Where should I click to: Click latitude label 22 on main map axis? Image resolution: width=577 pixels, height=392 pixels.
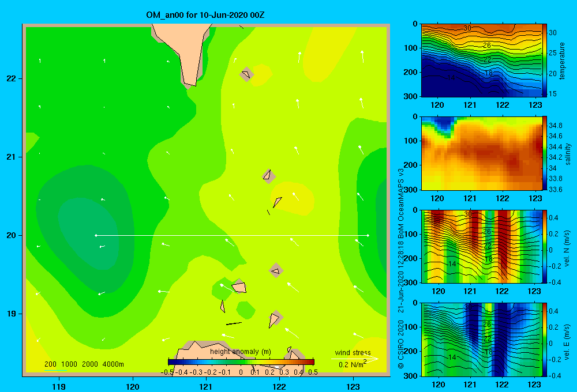click(12, 78)
